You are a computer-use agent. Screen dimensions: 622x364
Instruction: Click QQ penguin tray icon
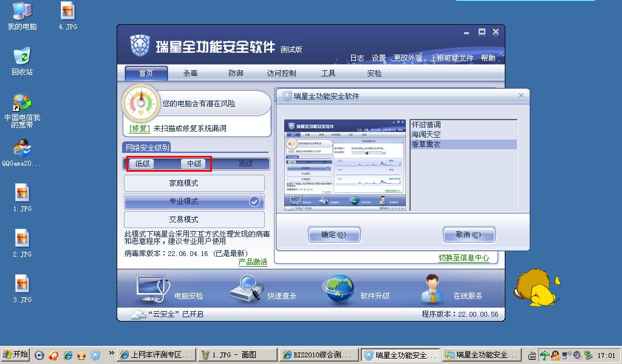coord(556,356)
